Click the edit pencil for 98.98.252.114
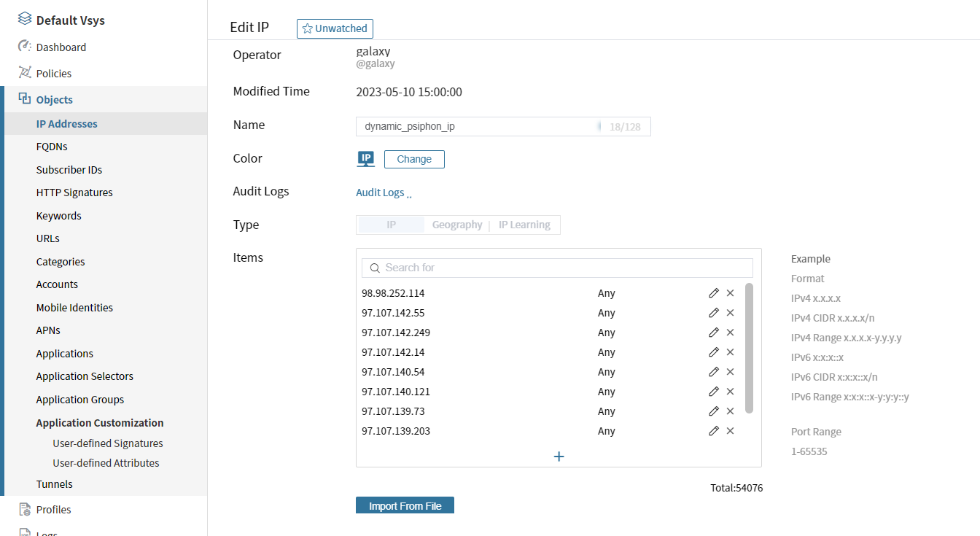 713,293
